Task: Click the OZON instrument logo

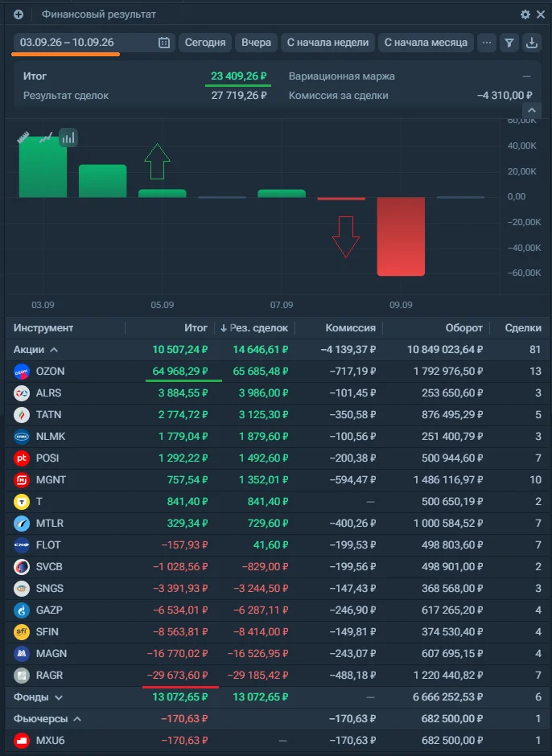Action: coord(22,372)
